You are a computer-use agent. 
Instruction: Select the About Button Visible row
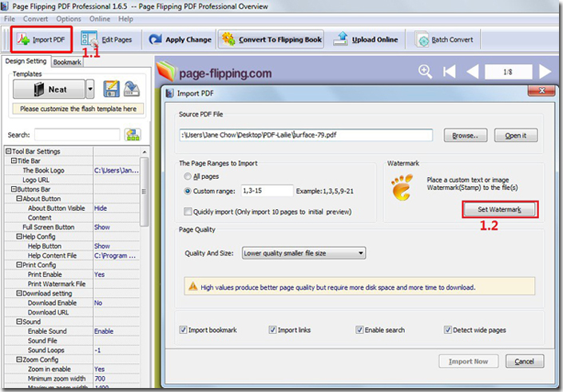(72, 208)
